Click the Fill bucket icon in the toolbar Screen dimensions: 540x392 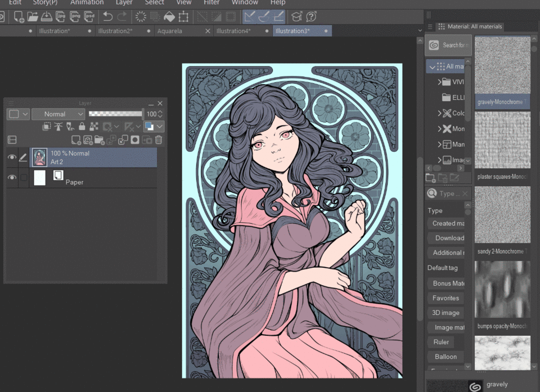[x=169, y=17]
